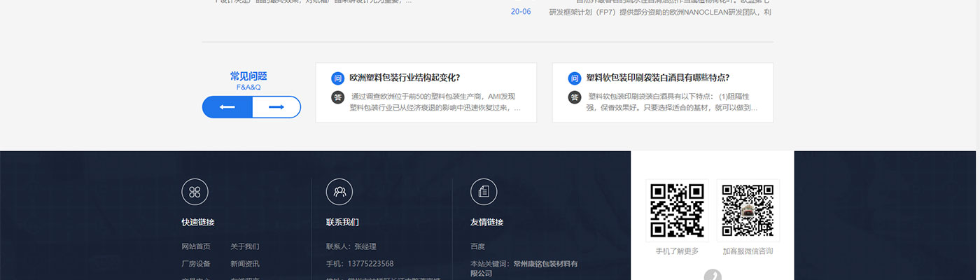Open FAQ question 塑料软包装印刷袋装白酒具有哪些特点?
980x280 pixels.
[657, 78]
